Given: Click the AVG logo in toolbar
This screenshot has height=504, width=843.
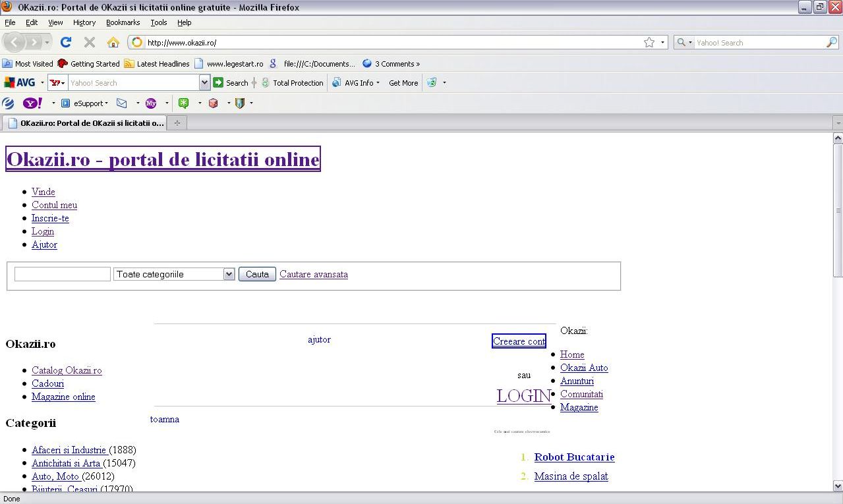Looking at the screenshot, I should click(x=20, y=82).
